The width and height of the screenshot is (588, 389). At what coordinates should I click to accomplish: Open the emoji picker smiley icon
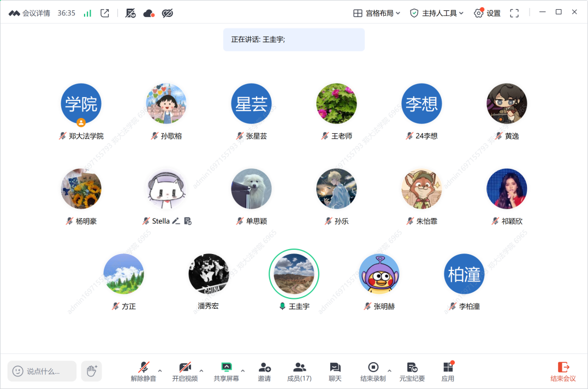coord(18,371)
